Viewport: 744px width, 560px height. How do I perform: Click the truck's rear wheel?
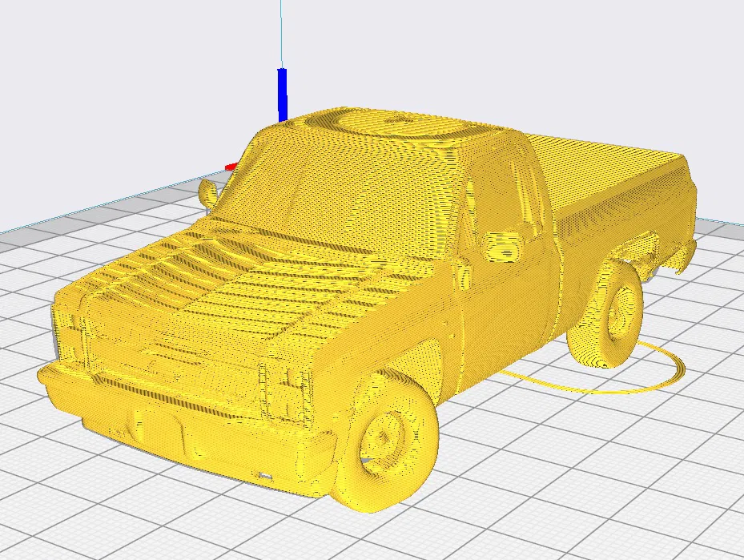(607, 316)
